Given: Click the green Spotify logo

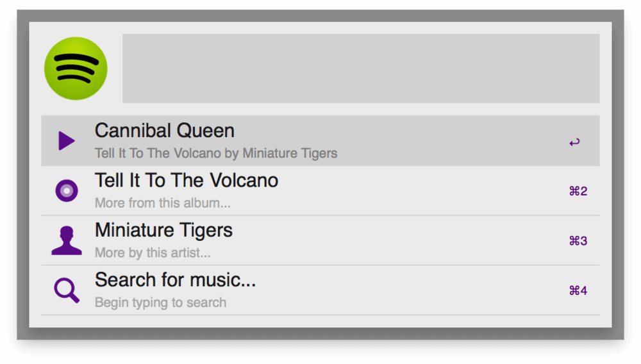Looking at the screenshot, I should [76, 69].
